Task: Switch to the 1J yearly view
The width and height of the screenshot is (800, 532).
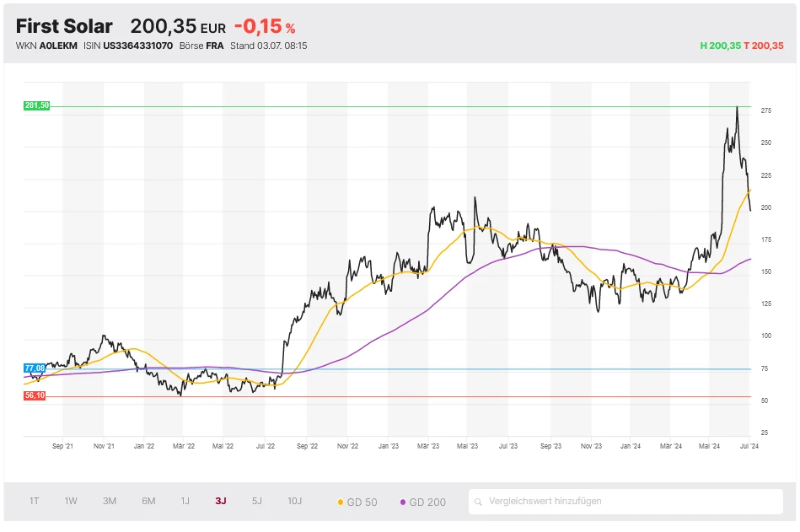Action: pyautogui.click(x=185, y=501)
